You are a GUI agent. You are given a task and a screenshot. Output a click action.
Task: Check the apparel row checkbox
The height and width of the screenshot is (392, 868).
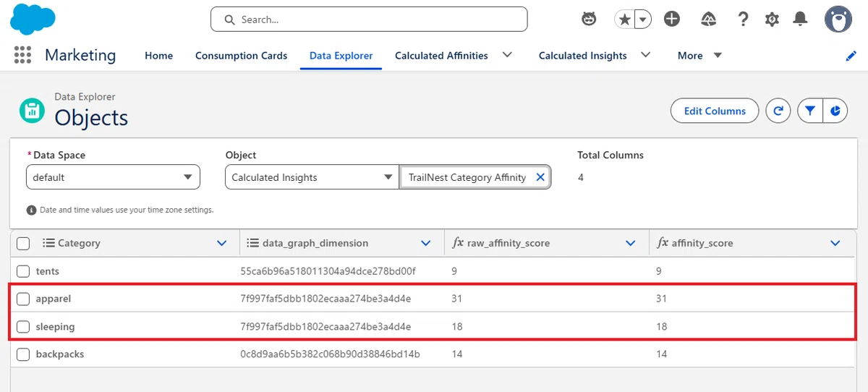(x=23, y=299)
